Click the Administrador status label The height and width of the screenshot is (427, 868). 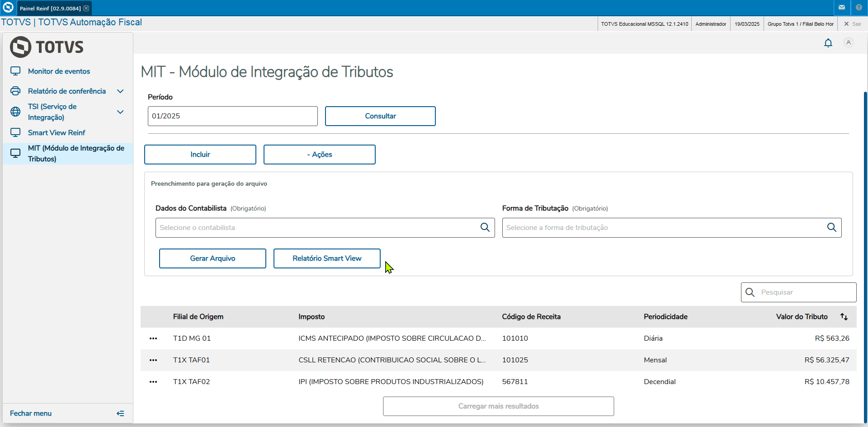pos(711,24)
